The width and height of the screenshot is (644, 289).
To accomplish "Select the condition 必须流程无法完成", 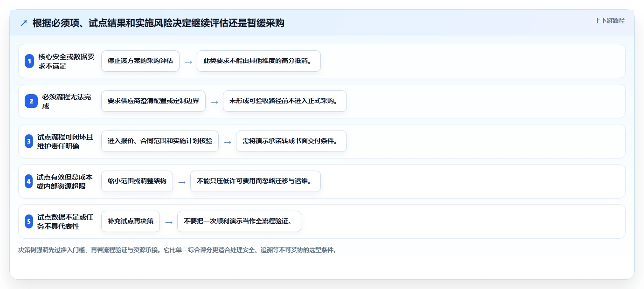I will [67, 101].
